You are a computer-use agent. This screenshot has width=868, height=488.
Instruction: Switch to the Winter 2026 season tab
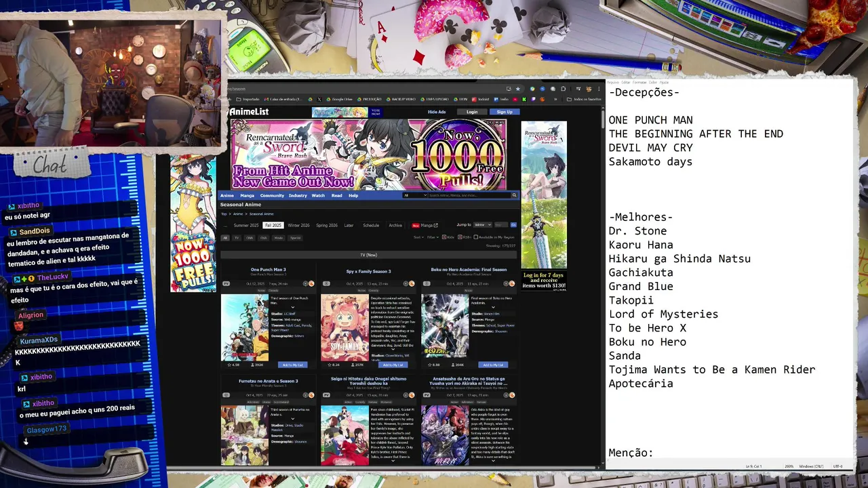(x=298, y=226)
